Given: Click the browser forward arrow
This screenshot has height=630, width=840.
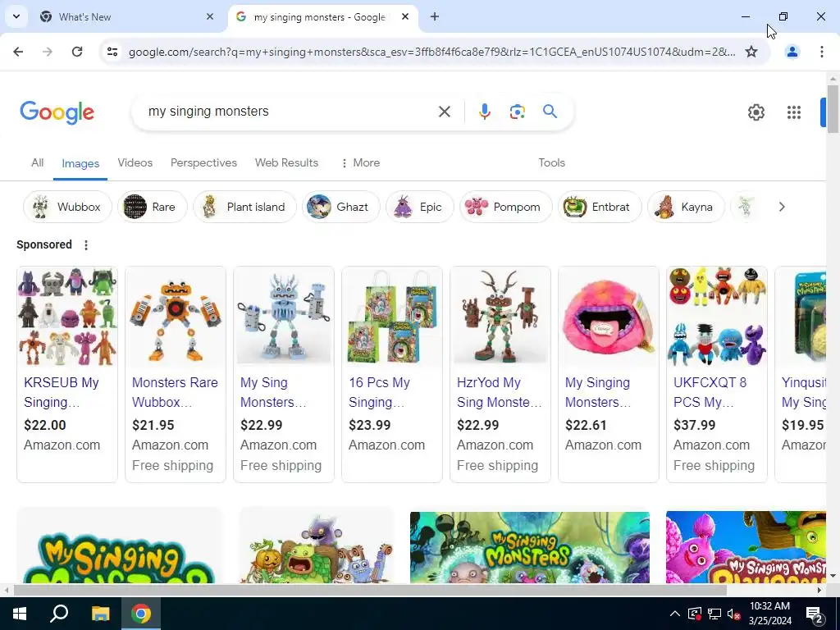Looking at the screenshot, I should [48, 52].
